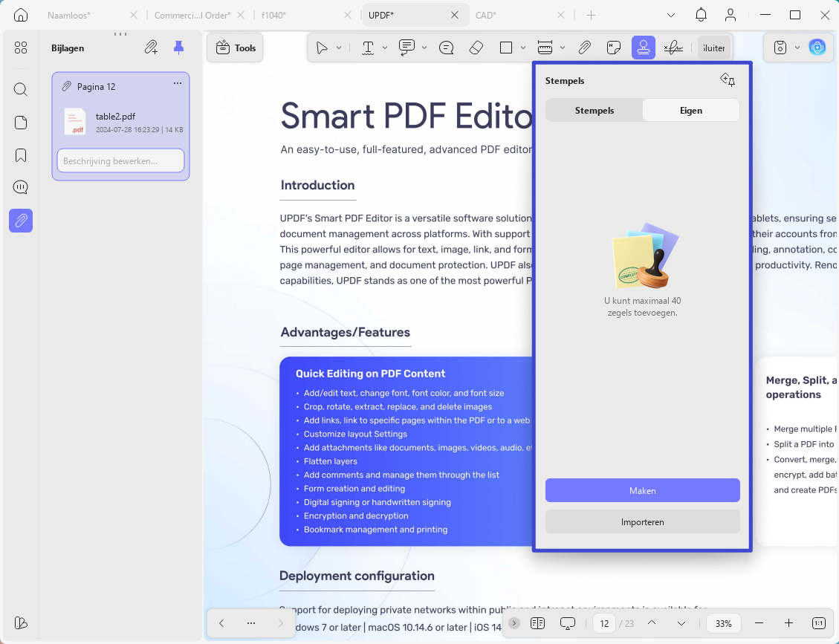839x644 pixels.
Task: Toggle the pin on Bijlagen panel
Action: 178,48
